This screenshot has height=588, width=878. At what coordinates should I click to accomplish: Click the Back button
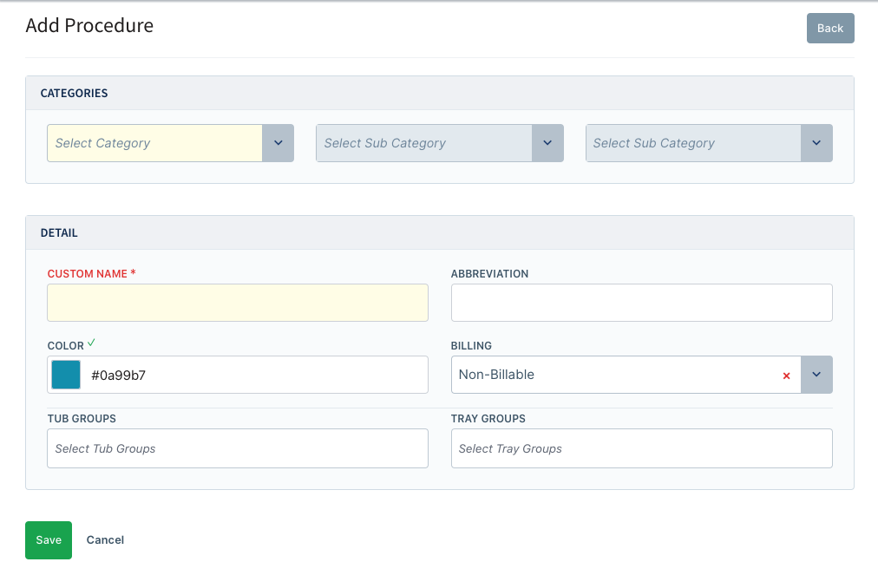pos(829,28)
